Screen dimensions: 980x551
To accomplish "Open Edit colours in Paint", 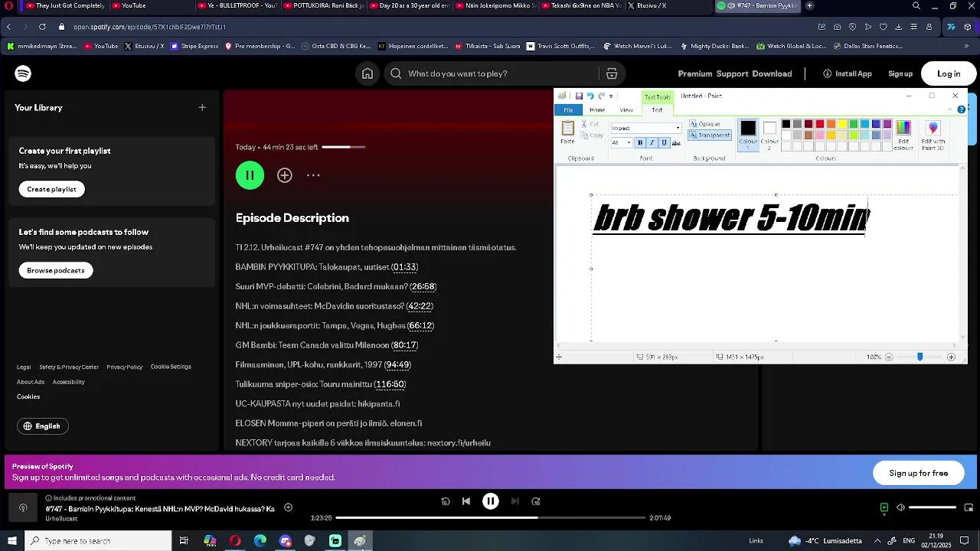I will (x=903, y=135).
